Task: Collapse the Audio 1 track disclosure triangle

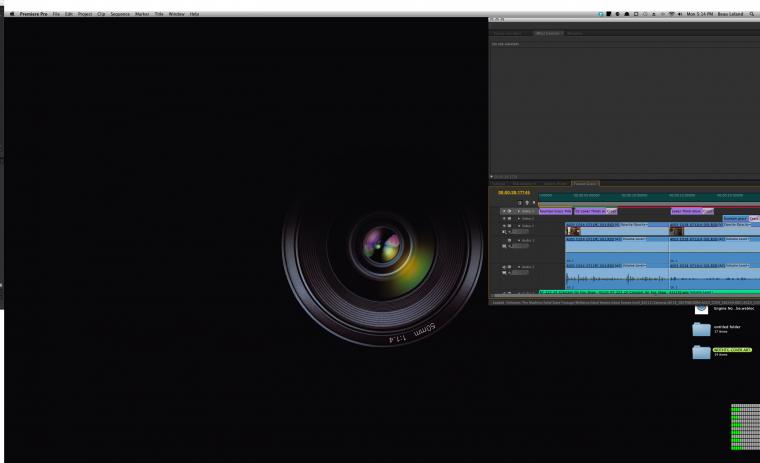Action: (x=519, y=240)
